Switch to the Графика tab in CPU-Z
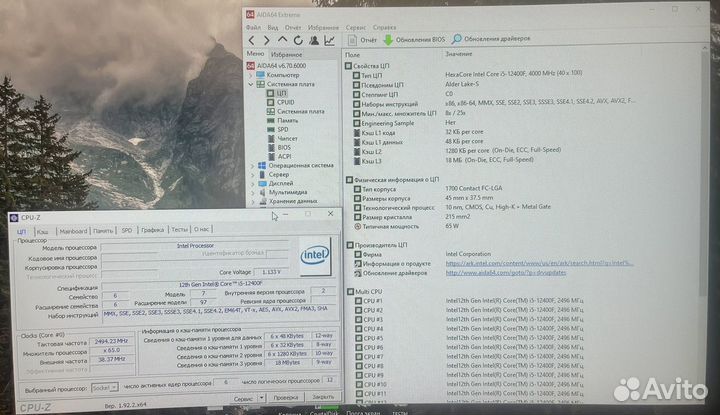The width and height of the screenshot is (720, 415). coord(152,230)
